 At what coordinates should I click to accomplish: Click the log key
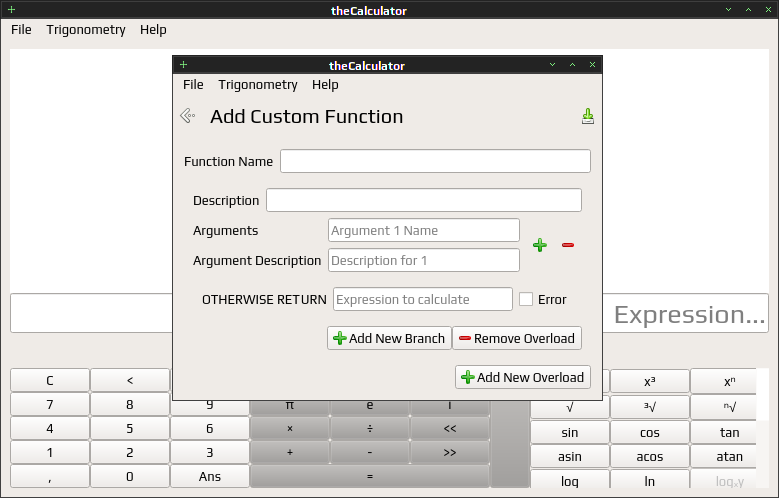coord(570,480)
